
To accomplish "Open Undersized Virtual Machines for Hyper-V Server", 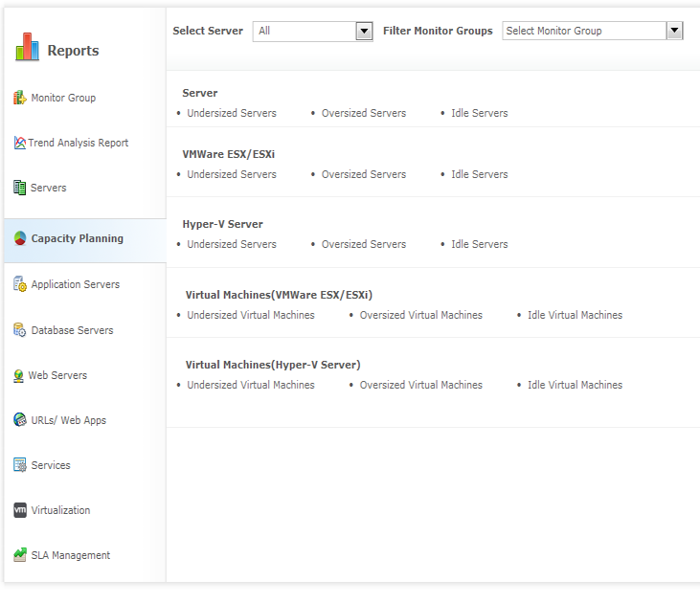I will (251, 385).
